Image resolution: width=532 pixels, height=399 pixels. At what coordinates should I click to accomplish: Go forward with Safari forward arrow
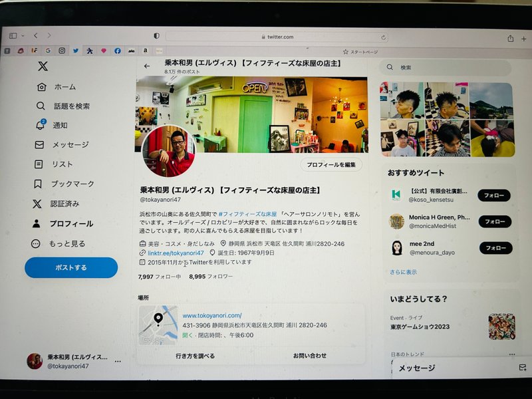point(49,35)
